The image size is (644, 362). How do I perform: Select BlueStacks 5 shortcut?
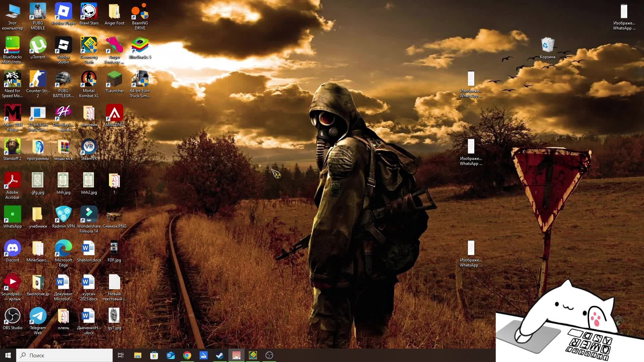[x=140, y=48]
